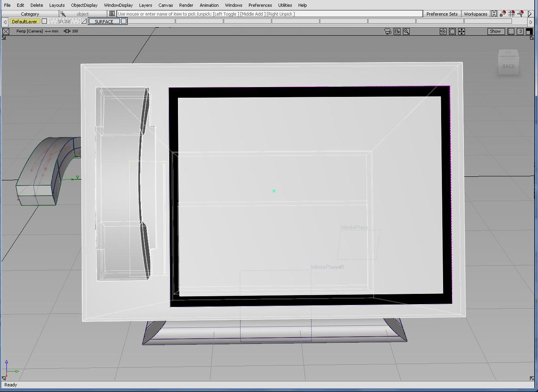Click the four-arrow pan icon in viewport bar
Image resolution: width=538 pixels, height=392 pixels.
461,31
